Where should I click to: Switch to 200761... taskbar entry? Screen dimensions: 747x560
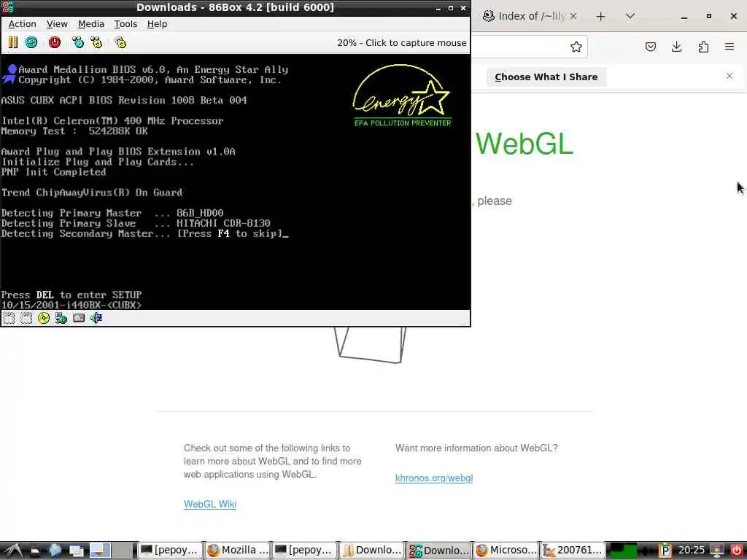click(x=573, y=551)
